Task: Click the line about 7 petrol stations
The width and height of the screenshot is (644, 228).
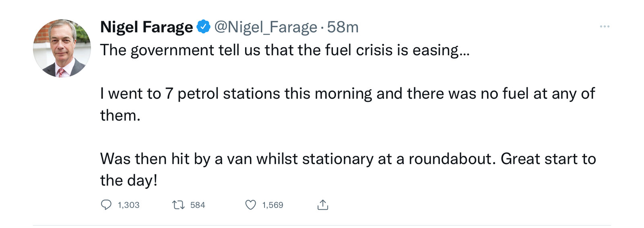Action: [347, 94]
